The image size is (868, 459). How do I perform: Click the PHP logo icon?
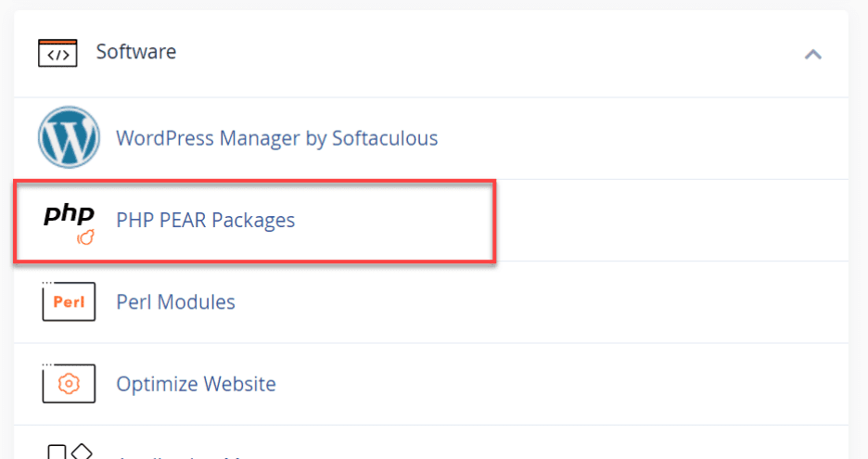point(70,215)
